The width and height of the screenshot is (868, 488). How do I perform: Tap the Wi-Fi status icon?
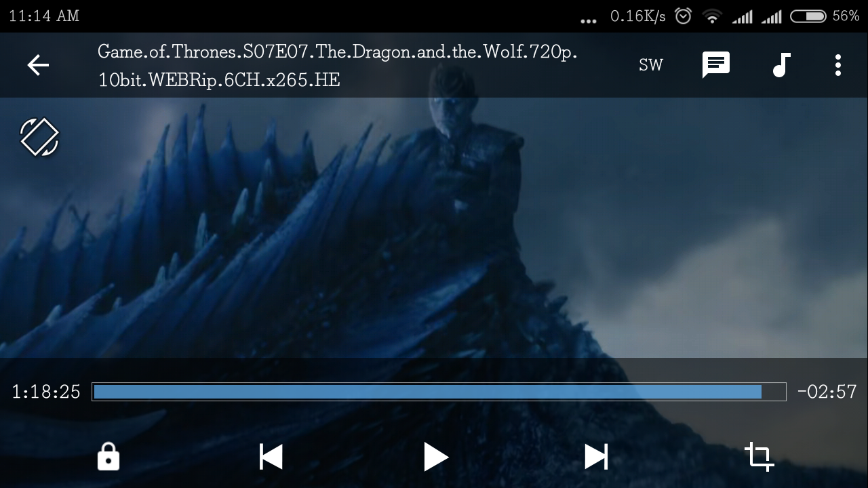712,16
